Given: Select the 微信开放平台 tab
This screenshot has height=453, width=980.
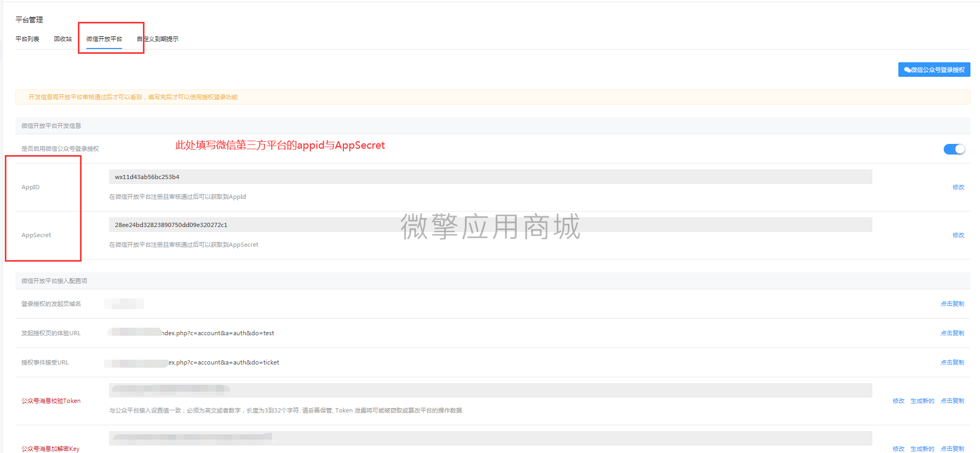Looking at the screenshot, I should 104,39.
